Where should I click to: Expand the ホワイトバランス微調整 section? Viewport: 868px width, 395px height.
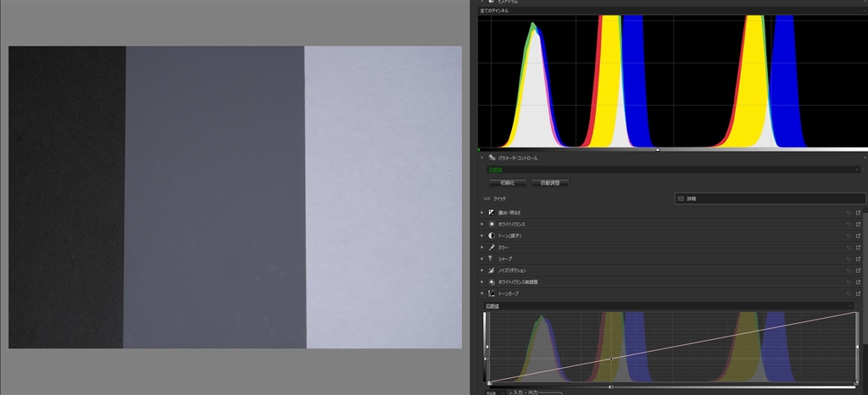point(482,282)
